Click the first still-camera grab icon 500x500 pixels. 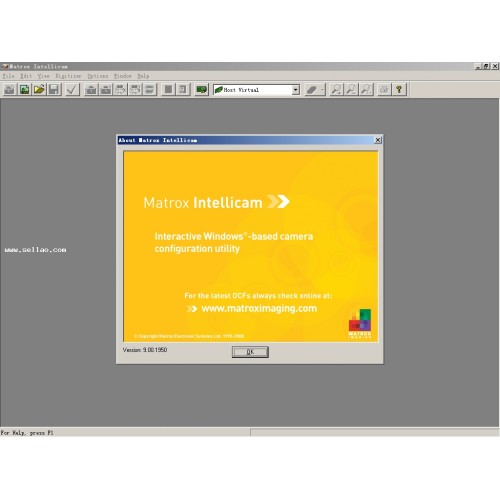coord(91,89)
